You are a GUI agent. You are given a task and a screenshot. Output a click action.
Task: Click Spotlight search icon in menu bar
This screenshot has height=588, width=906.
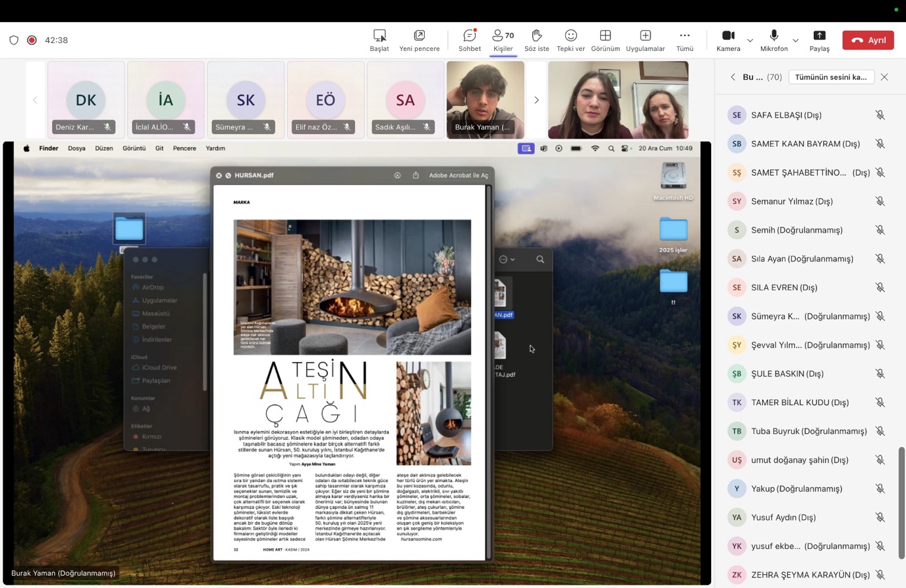[611, 148]
